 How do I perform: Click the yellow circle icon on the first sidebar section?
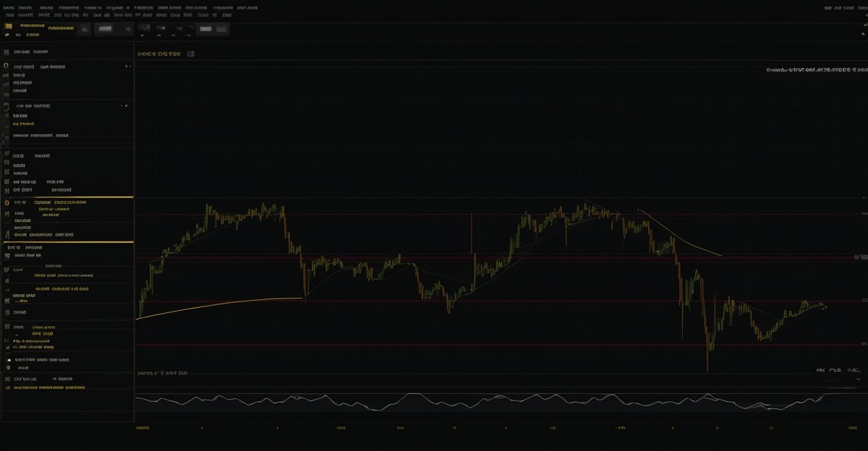pyautogui.click(x=7, y=66)
